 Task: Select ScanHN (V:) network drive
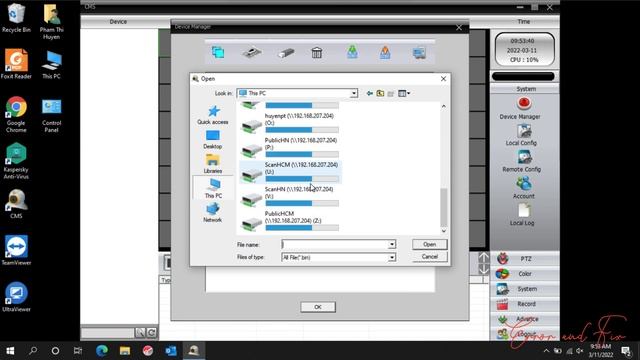click(290, 196)
